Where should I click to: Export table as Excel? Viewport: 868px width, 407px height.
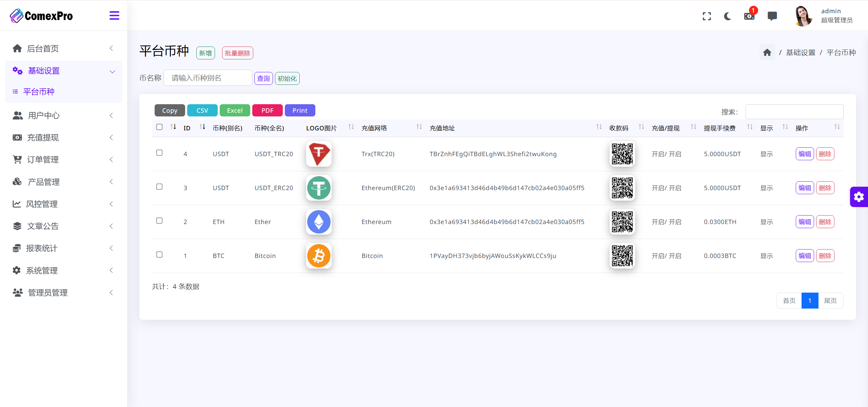(235, 111)
